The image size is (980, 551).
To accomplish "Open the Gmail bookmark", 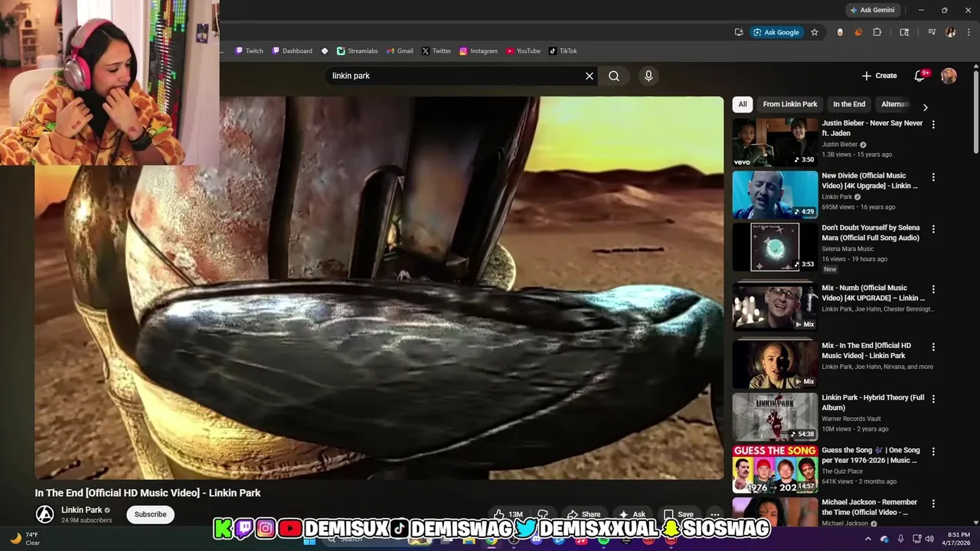I will pyautogui.click(x=400, y=51).
